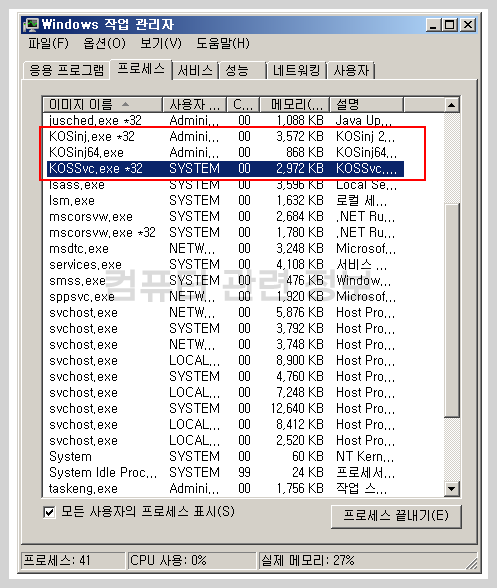The image size is (497, 588).
Task: Sort by the 이미지 이름 column header
Action: [x=102, y=104]
